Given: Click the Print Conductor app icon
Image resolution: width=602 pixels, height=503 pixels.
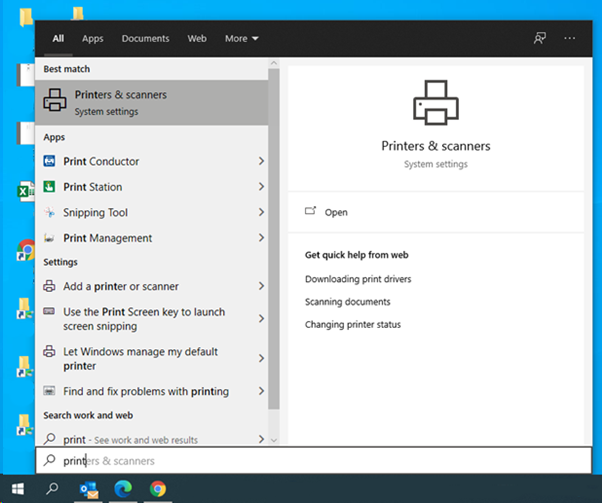Looking at the screenshot, I should tap(50, 161).
